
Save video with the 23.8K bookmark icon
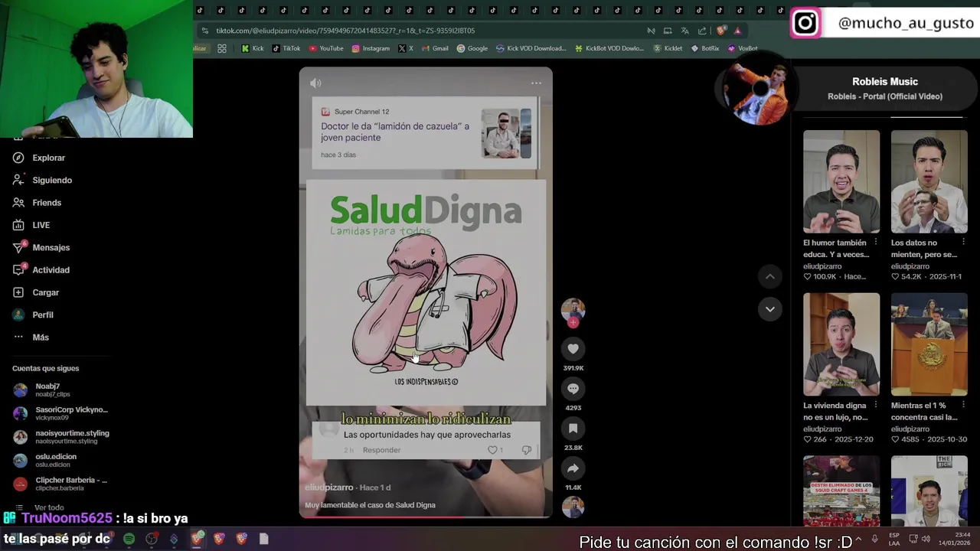(x=573, y=429)
